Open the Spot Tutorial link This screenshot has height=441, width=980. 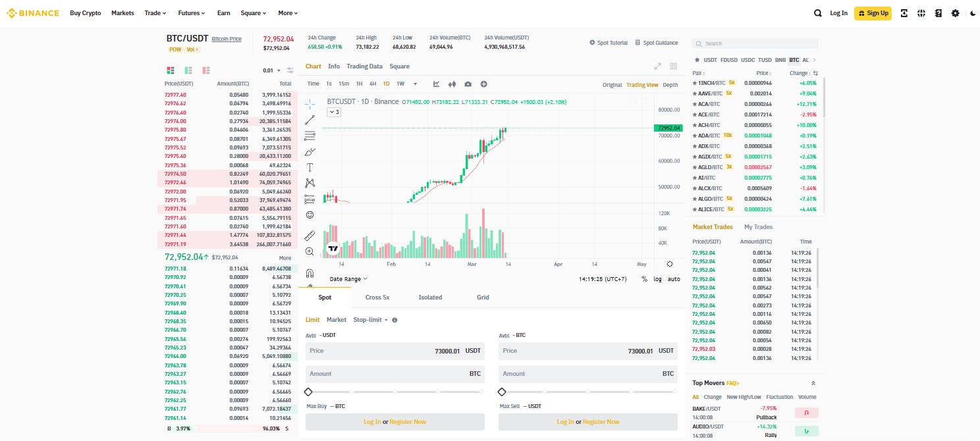point(609,43)
